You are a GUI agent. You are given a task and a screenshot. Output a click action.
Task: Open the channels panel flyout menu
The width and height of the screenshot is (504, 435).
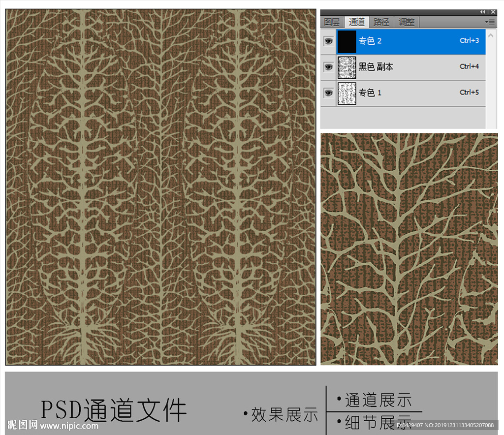coord(490,22)
